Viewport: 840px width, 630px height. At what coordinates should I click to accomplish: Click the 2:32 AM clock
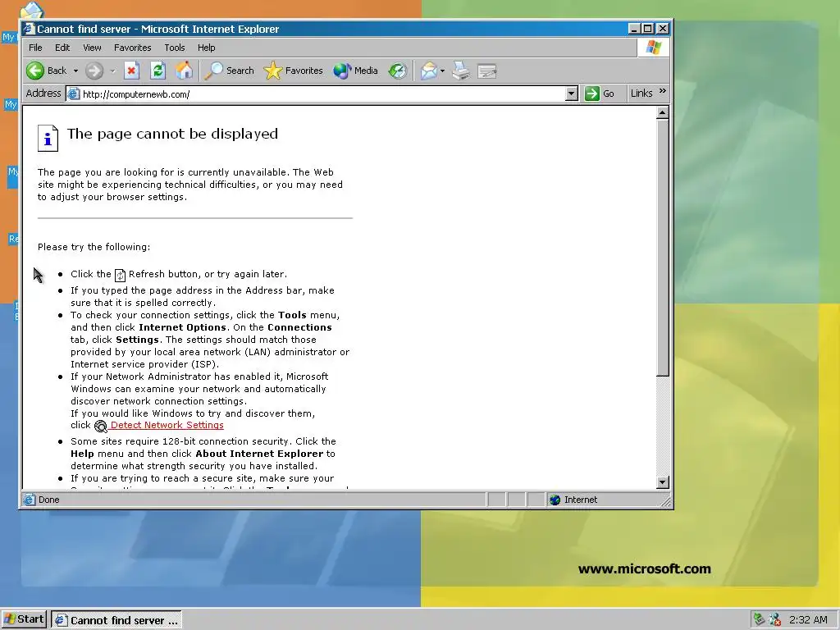808,620
